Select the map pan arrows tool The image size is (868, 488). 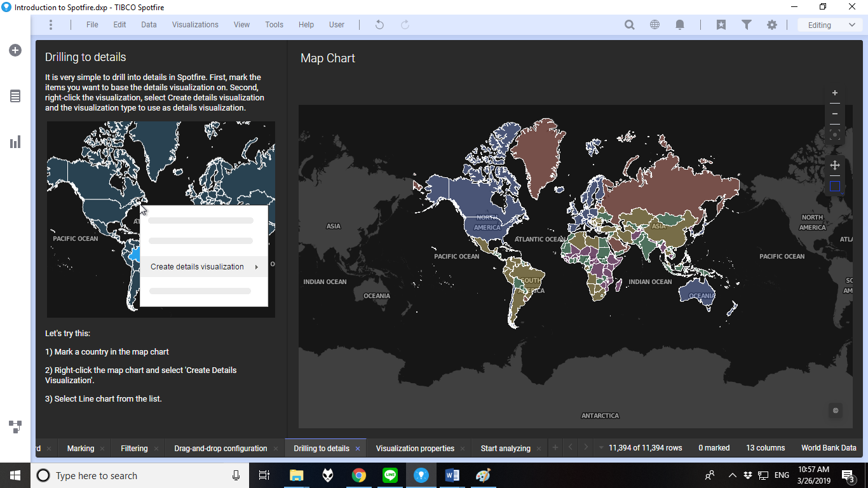point(835,165)
